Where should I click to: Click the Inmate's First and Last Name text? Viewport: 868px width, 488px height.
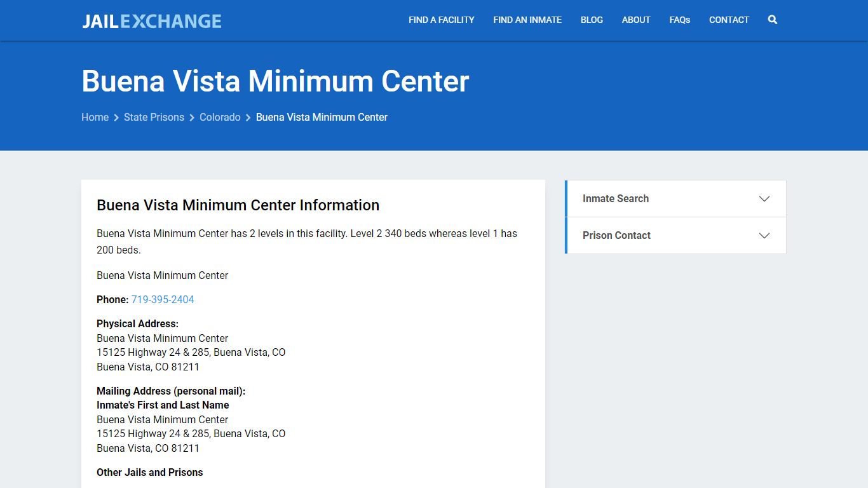pyautogui.click(x=163, y=405)
